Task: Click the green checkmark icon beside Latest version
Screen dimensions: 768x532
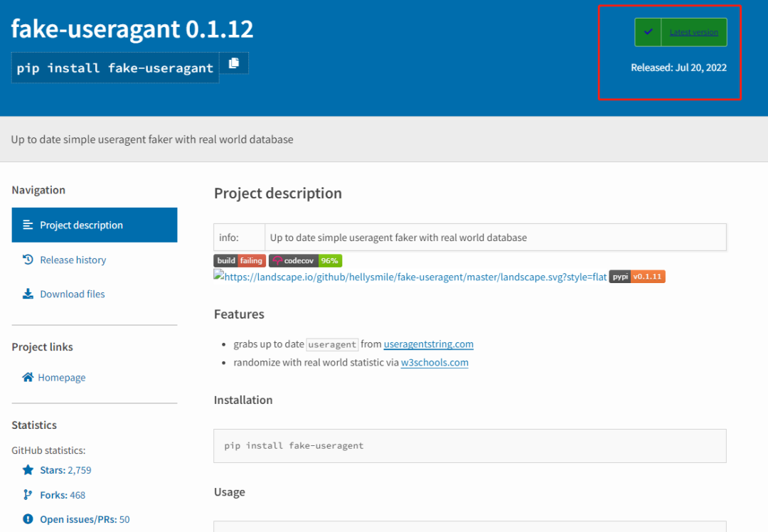Action: (648, 32)
